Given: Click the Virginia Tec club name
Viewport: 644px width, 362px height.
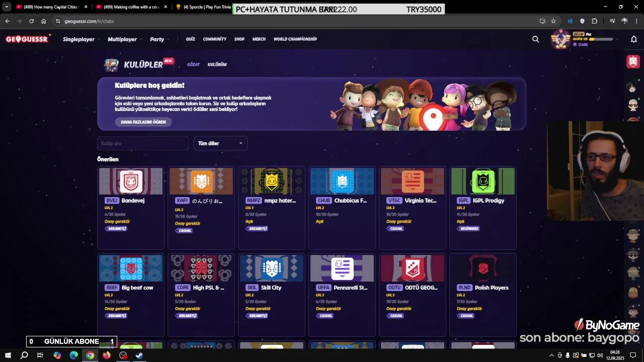Looking at the screenshot, I should [x=421, y=201].
